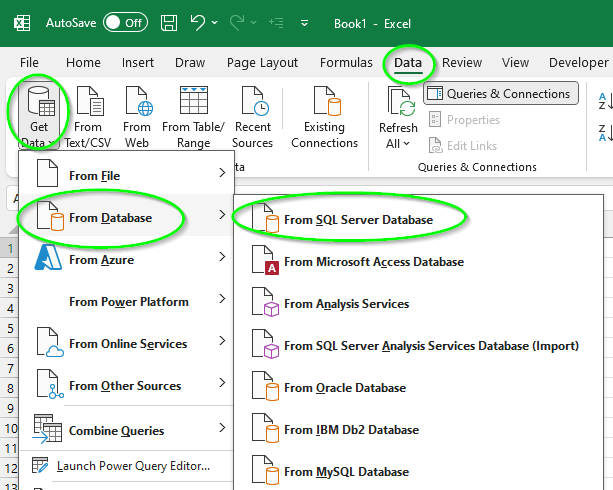The width and height of the screenshot is (613, 490).
Task: Open the Developer tab
Action: (579, 63)
